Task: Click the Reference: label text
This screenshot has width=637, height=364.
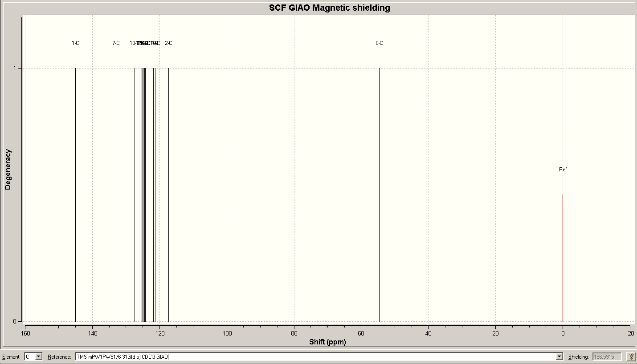Action: [59, 357]
